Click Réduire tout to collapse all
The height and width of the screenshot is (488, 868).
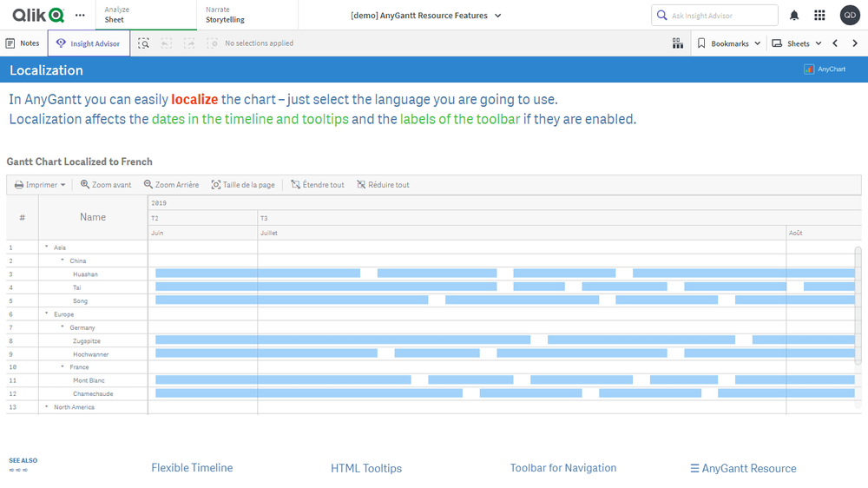coord(383,185)
